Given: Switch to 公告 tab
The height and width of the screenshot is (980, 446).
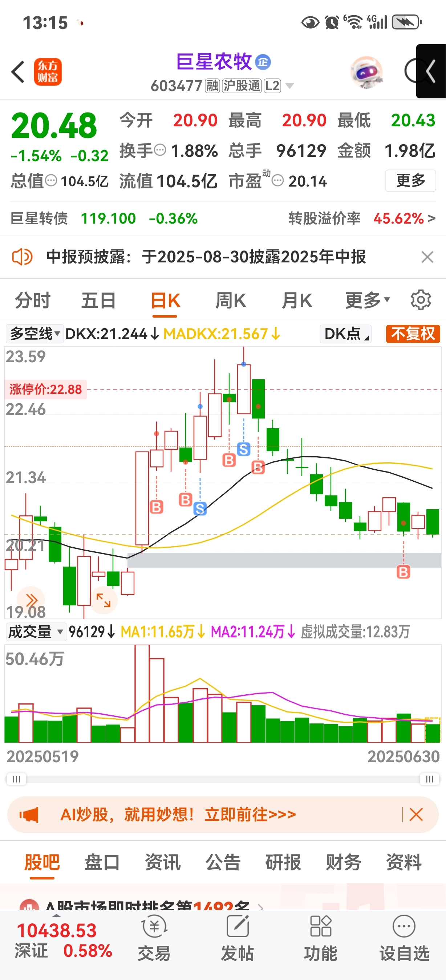Looking at the screenshot, I should click(x=223, y=862).
